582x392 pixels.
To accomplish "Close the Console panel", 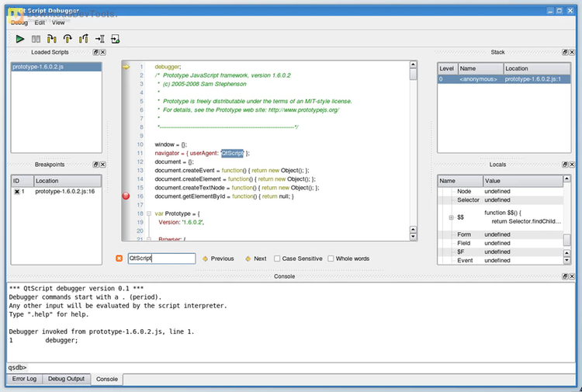I will point(572,276).
